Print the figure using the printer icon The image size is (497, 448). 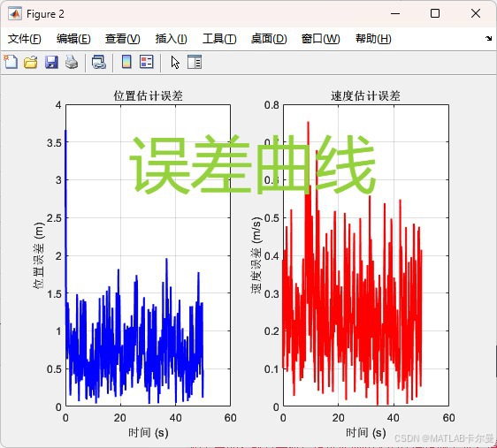72,62
